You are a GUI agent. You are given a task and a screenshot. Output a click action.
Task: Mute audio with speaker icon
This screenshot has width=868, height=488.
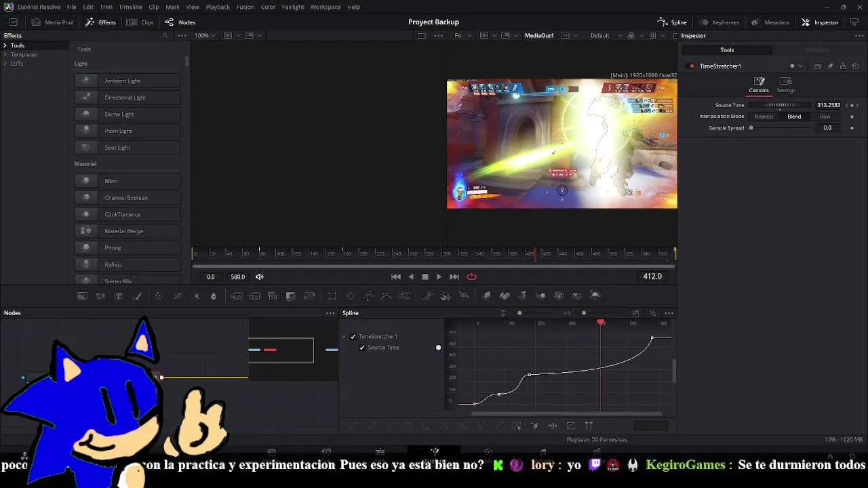click(260, 277)
